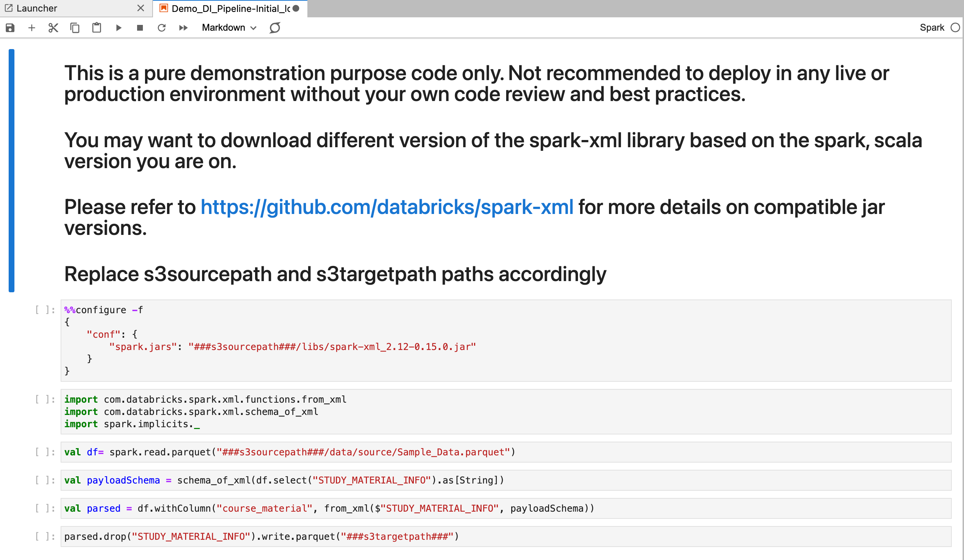Image resolution: width=964 pixels, height=560 pixels.
Task: Open the github.com/databricks/spark-xml link
Action: click(x=387, y=207)
